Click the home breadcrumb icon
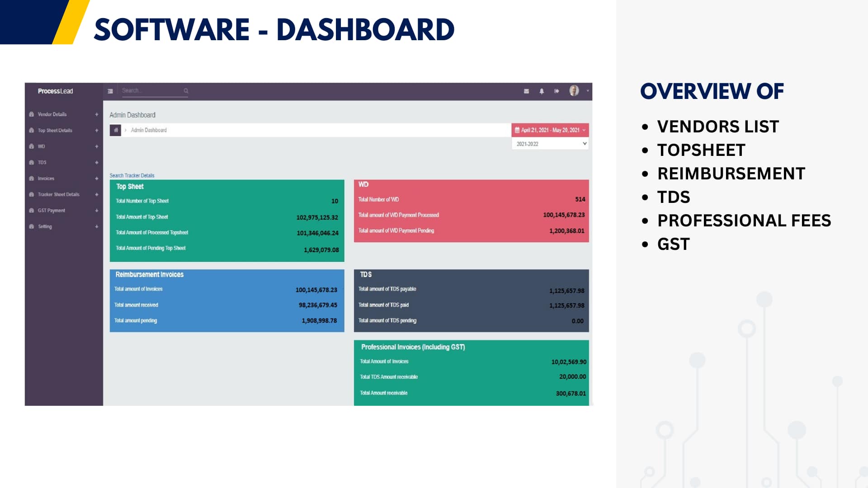Screen dimensions: 868x488 (116, 130)
